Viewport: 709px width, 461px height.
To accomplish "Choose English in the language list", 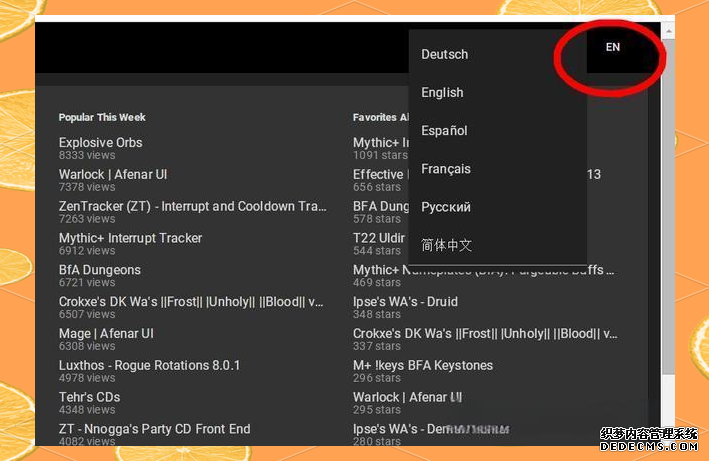I will click(x=442, y=92).
